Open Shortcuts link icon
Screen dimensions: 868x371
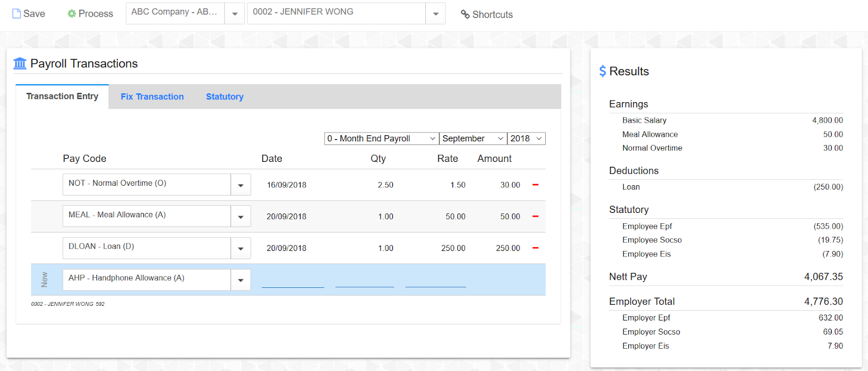click(465, 14)
